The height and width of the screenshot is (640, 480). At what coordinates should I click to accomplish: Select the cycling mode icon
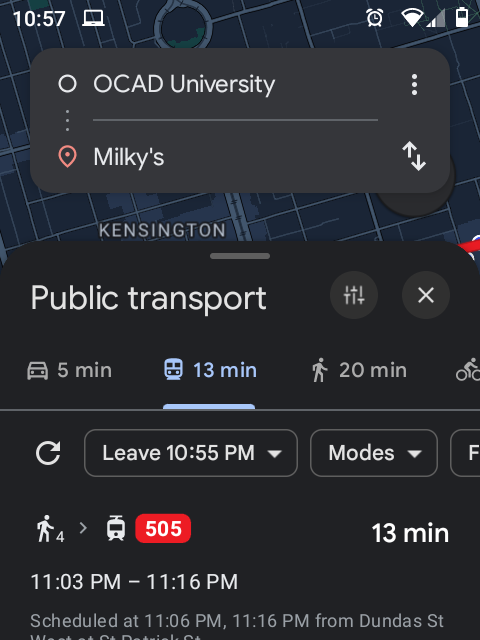pyautogui.click(x=468, y=370)
